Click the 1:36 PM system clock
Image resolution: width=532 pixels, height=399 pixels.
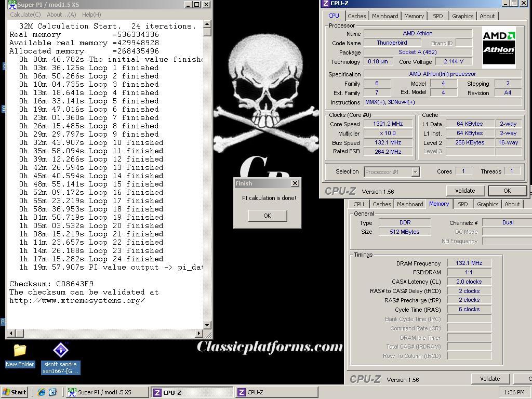click(514, 392)
